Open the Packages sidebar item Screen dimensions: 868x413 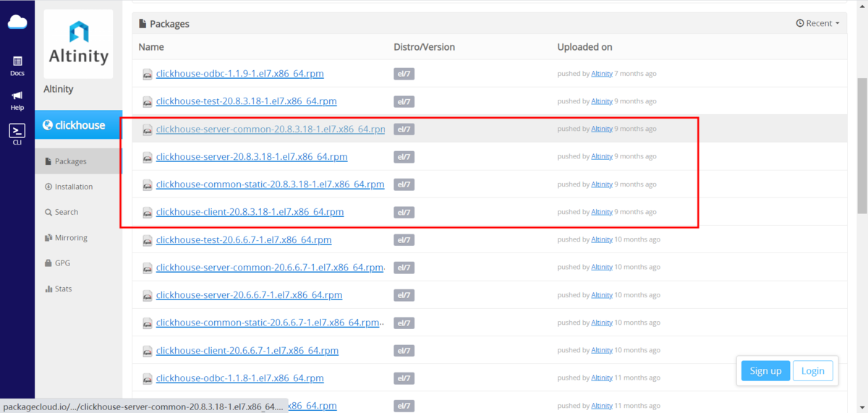pyautogui.click(x=78, y=161)
